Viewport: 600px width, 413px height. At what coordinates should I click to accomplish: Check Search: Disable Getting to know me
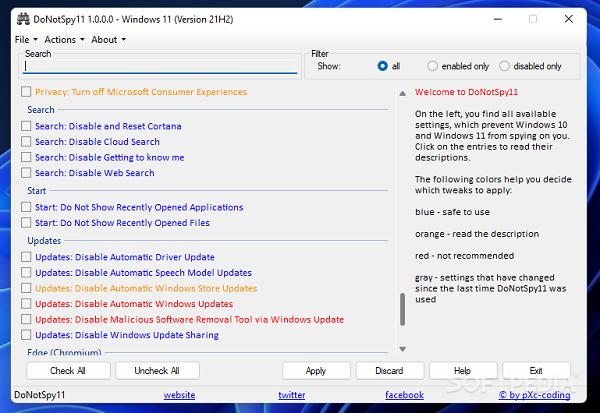pos(26,157)
